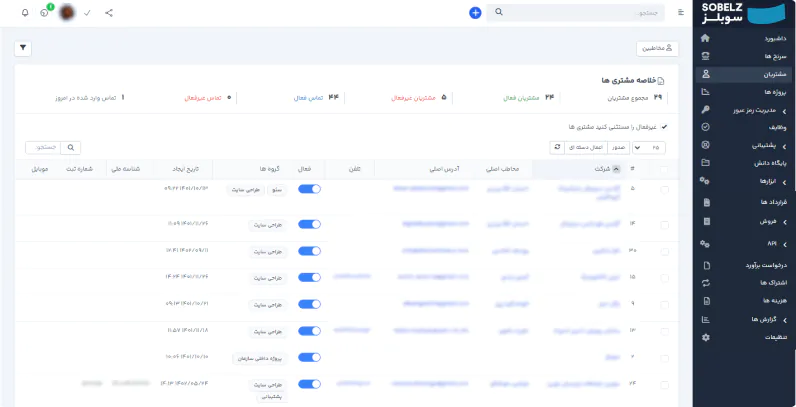The image size is (796, 407).
Task: Sort by آدرس اصلی column header
Action: pyautogui.click(x=442, y=169)
